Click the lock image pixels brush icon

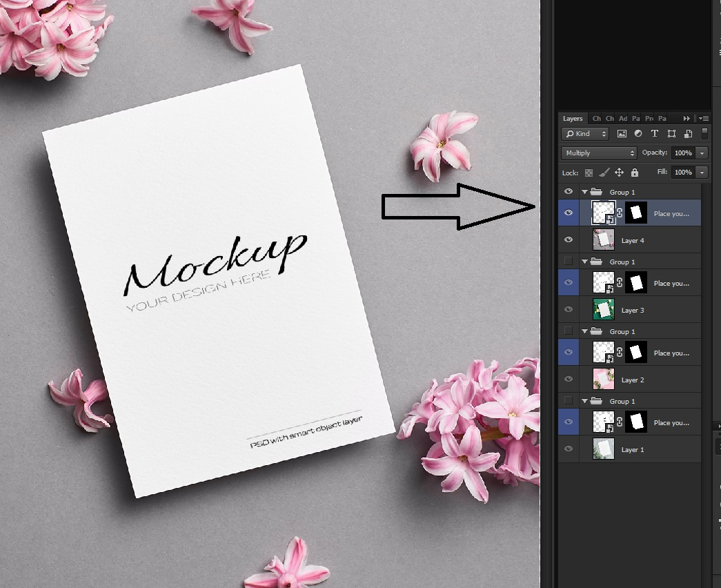pos(604,173)
